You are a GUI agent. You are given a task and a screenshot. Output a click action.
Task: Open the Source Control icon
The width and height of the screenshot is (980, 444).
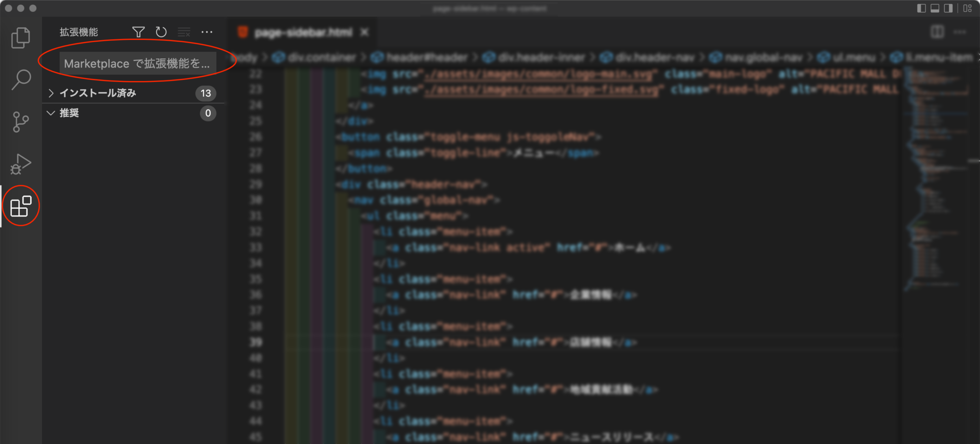(x=21, y=122)
